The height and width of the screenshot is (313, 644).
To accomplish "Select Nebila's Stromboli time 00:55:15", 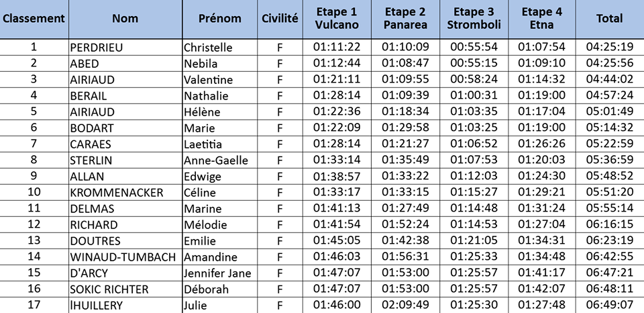I will 474,63.
